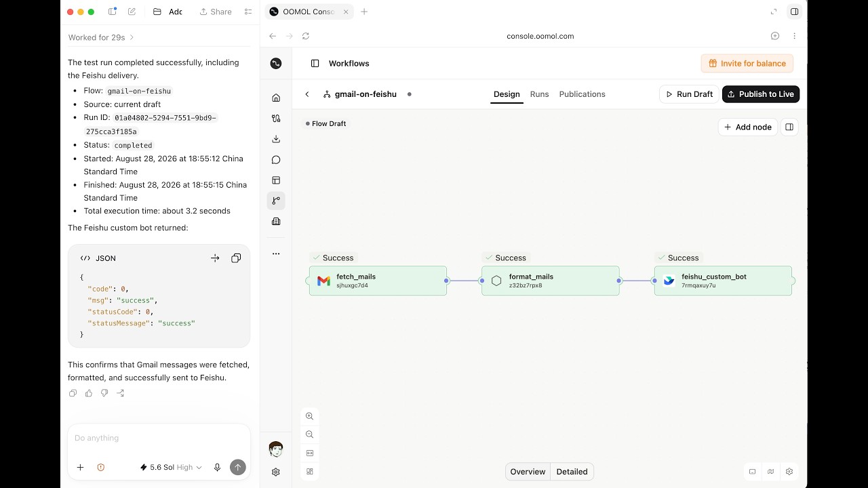Reload the console.oomol.com page
This screenshot has height=488, width=868.
pyautogui.click(x=306, y=36)
